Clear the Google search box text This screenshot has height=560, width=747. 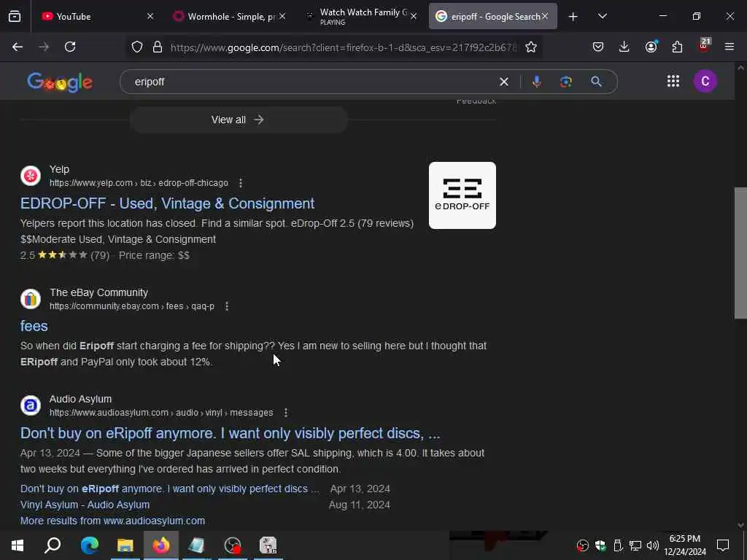pos(504,82)
